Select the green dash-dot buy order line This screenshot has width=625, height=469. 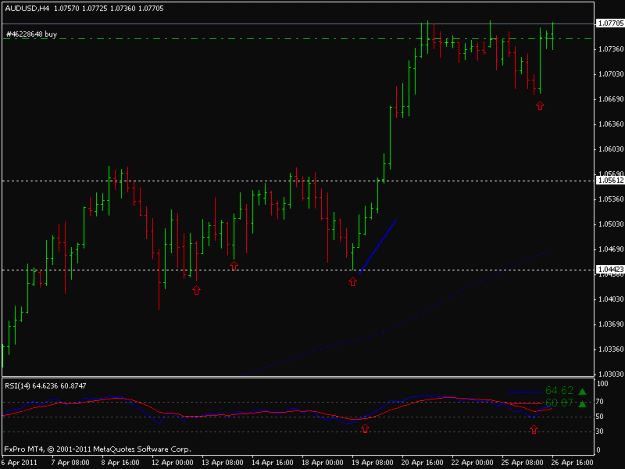pyautogui.click(x=298, y=39)
